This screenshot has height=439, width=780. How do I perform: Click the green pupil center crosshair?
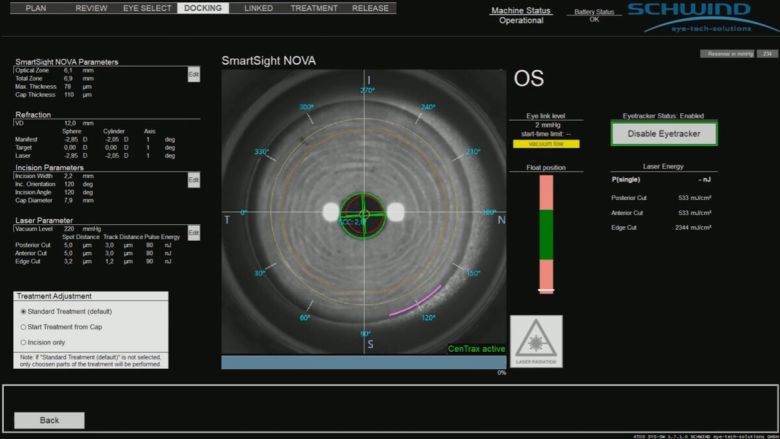365,213
